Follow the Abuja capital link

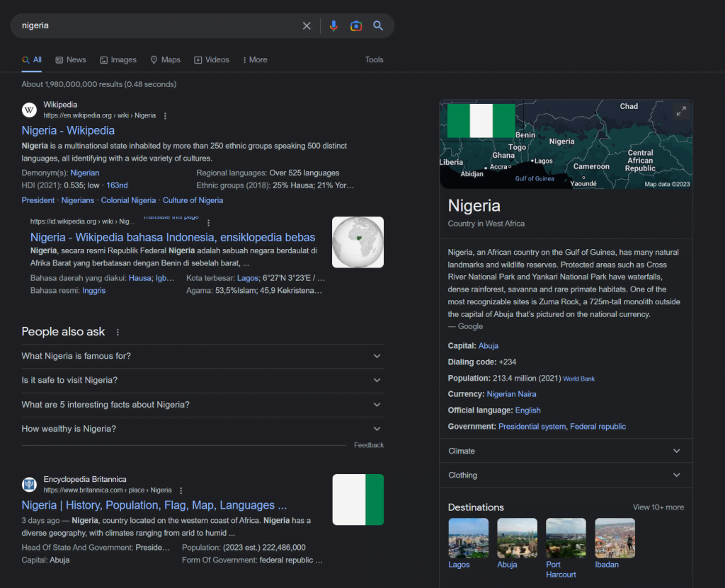pyautogui.click(x=488, y=345)
